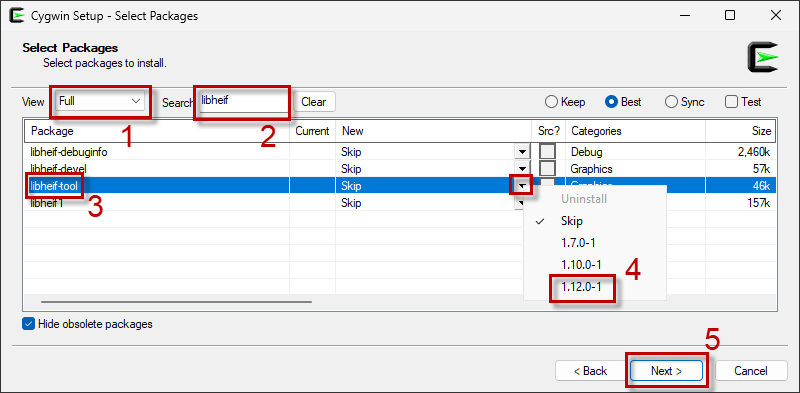Open the version dropdown for libheif-tool

[x=521, y=186]
